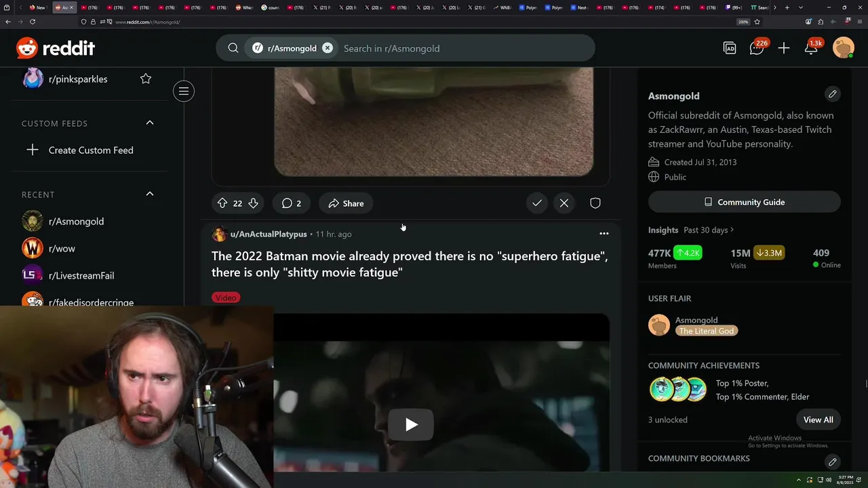Screen dimensions: 868x488
Task: Open comments on the 2-comment post
Action: click(292, 203)
